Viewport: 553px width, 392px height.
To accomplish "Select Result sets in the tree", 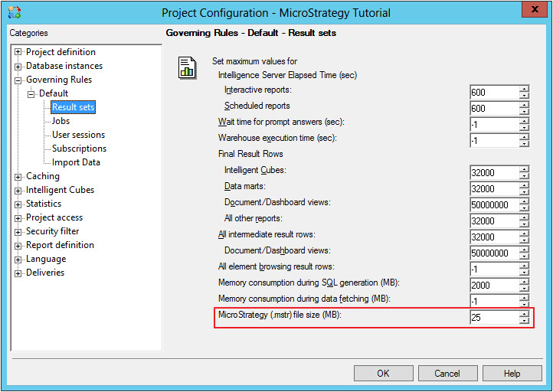I will tap(73, 107).
